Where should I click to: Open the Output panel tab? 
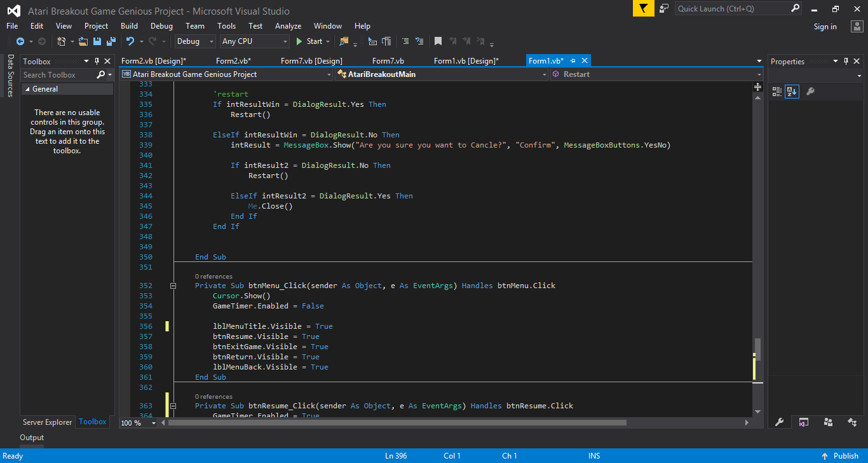point(32,438)
